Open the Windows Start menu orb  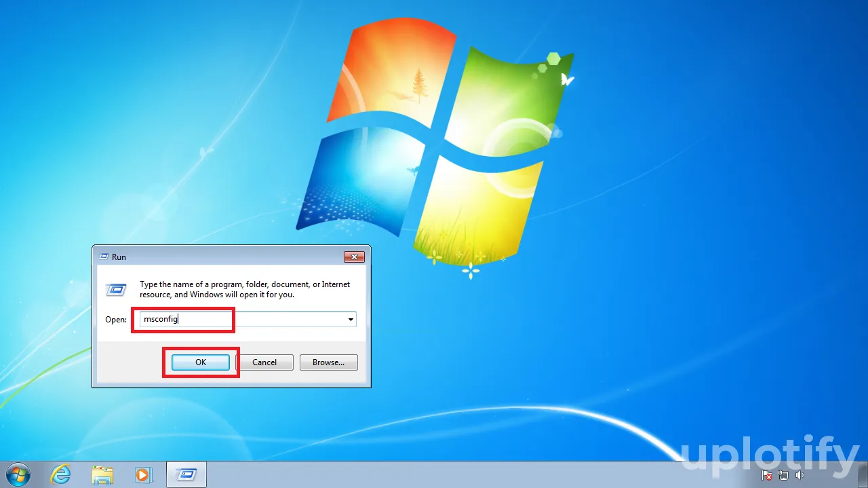pyautogui.click(x=18, y=474)
